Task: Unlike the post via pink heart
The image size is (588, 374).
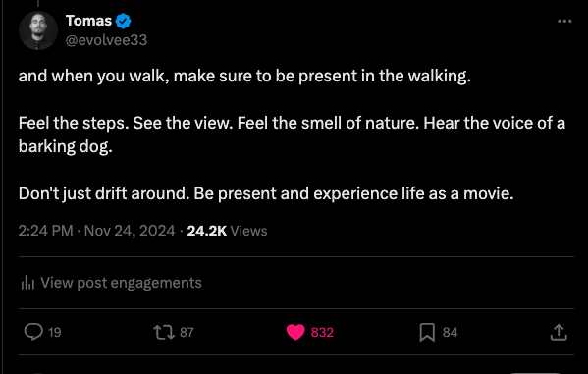Action: [x=295, y=332]
